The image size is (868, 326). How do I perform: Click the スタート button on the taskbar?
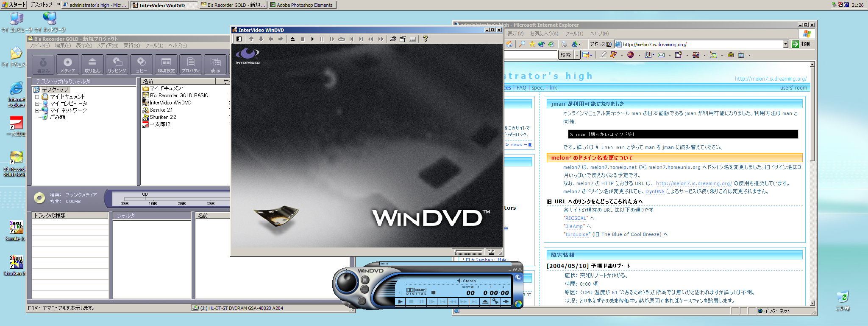click(x=14, y=5)
